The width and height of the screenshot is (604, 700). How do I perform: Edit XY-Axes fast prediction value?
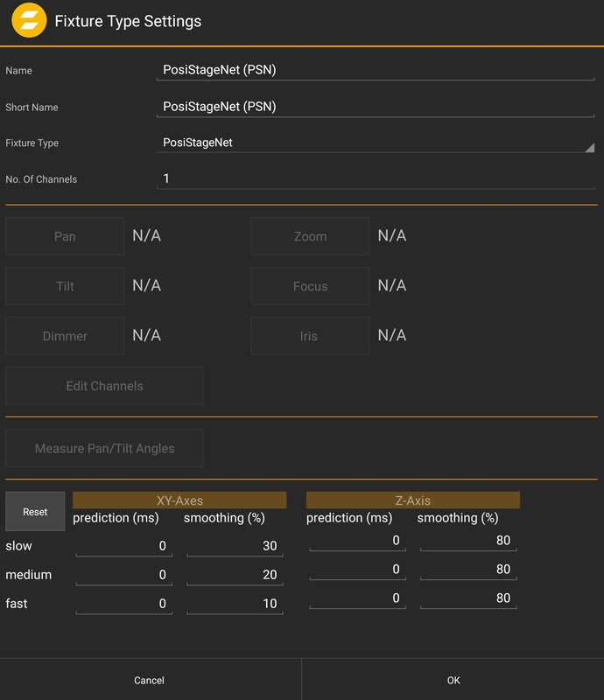coord(124,604)
